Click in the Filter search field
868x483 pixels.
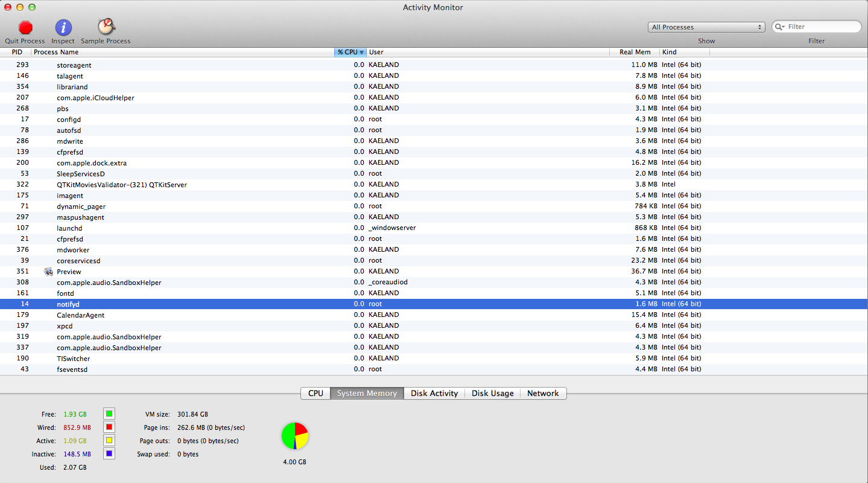point(817,27)
